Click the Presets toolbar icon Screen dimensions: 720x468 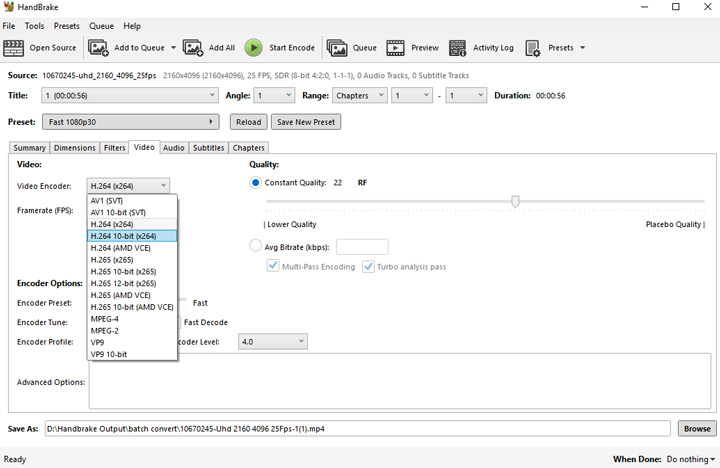click(533, 47)
